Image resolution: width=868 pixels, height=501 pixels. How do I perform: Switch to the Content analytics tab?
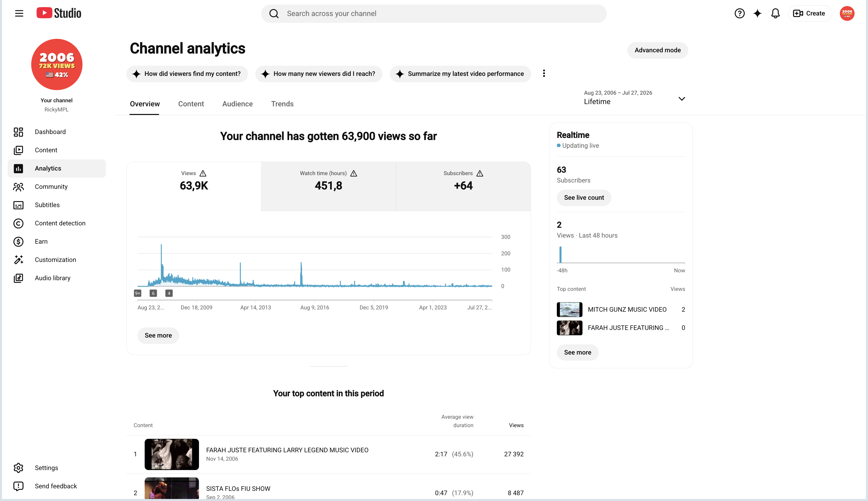(191, 104)
